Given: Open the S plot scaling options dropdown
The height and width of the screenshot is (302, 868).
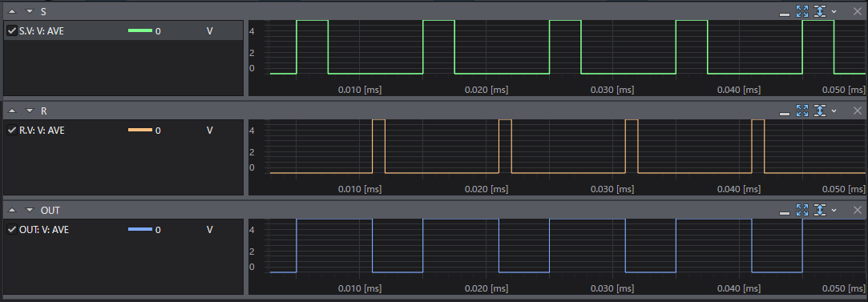Looking at the screenshot, I should [834, 11].
